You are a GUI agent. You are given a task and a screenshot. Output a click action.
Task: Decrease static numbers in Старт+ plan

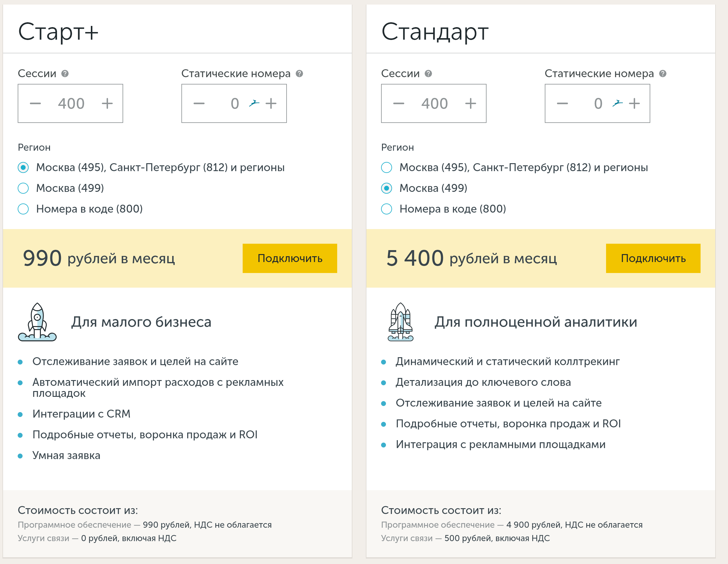tap(199, 103)
